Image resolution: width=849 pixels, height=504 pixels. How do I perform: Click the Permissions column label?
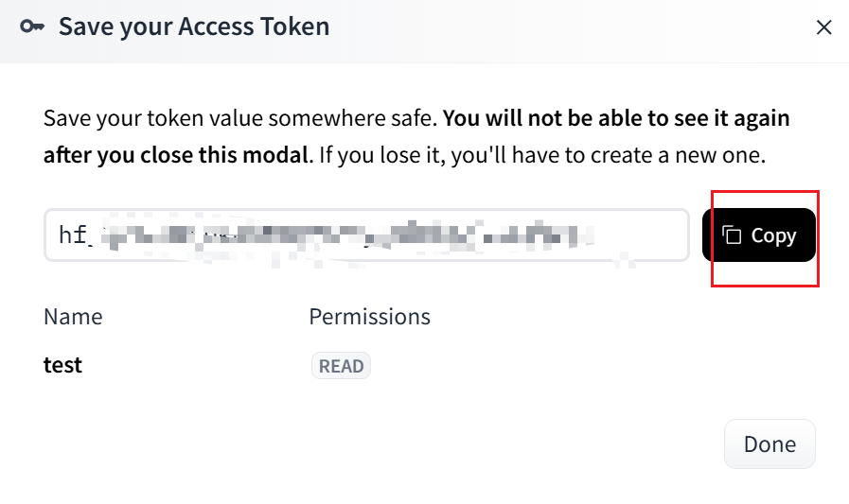click(x=369, y=317)
